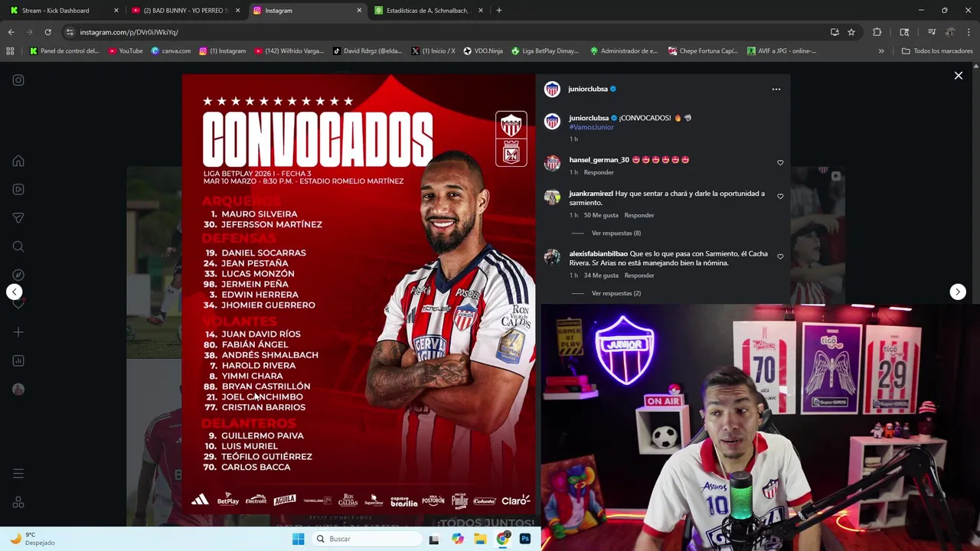Open the Meta apps icon at sidebar bottom
The image size is (980, 551).
(x=18, y=502)
